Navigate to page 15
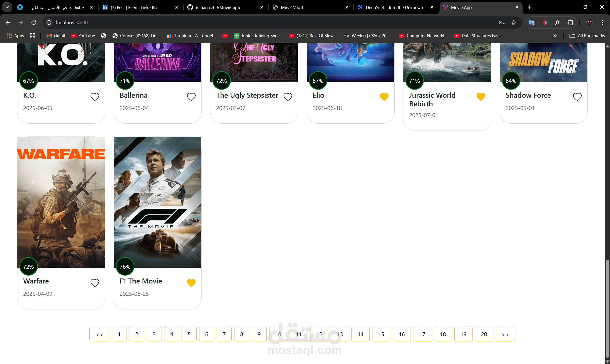This screenshot has width=610, height=364. point(381,334)
